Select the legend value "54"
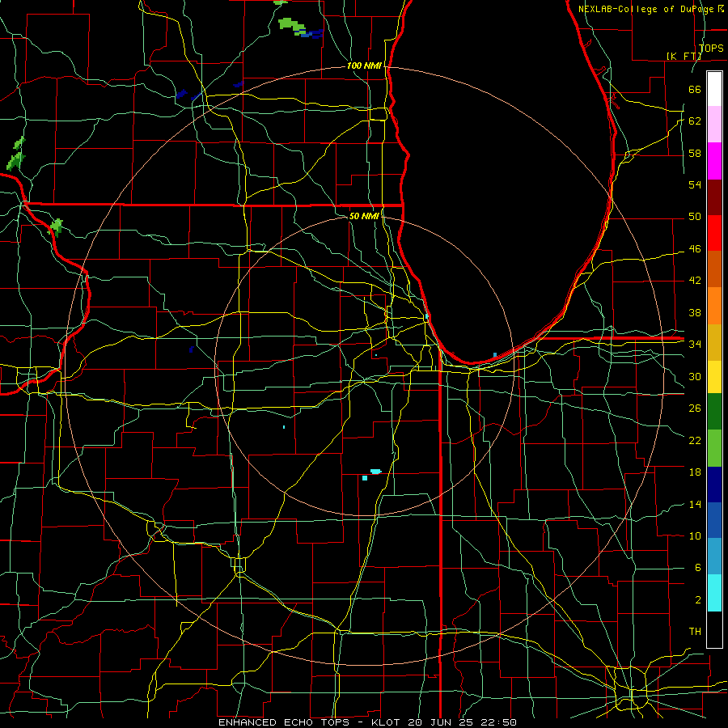This screenshot has height=728, width=728. [x=695, y=184]
